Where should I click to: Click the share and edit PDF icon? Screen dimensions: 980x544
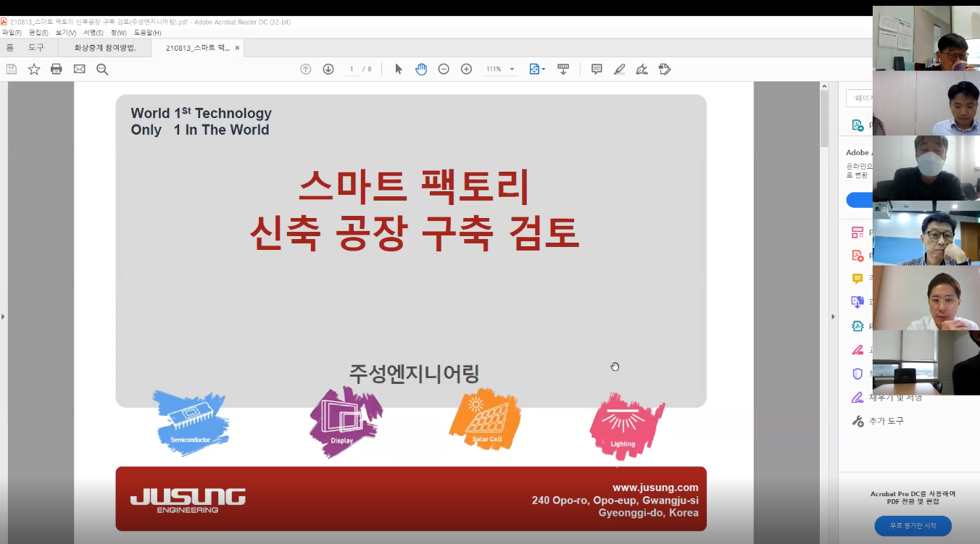tap(665, 69)
